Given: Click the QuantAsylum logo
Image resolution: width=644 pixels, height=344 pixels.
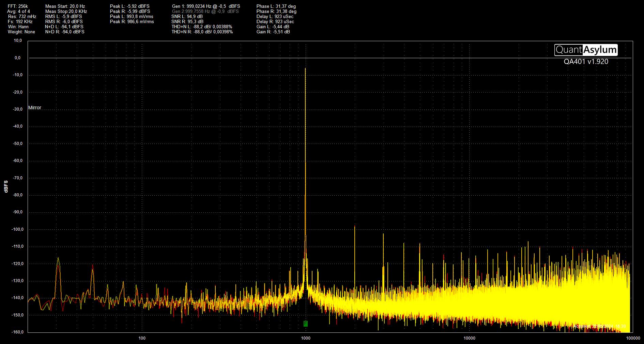Looking at the screenshot, I should 586,50.
